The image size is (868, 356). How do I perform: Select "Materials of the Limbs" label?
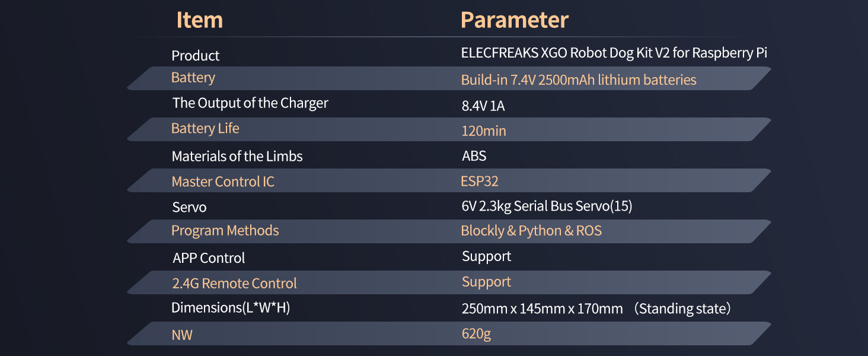237,157
